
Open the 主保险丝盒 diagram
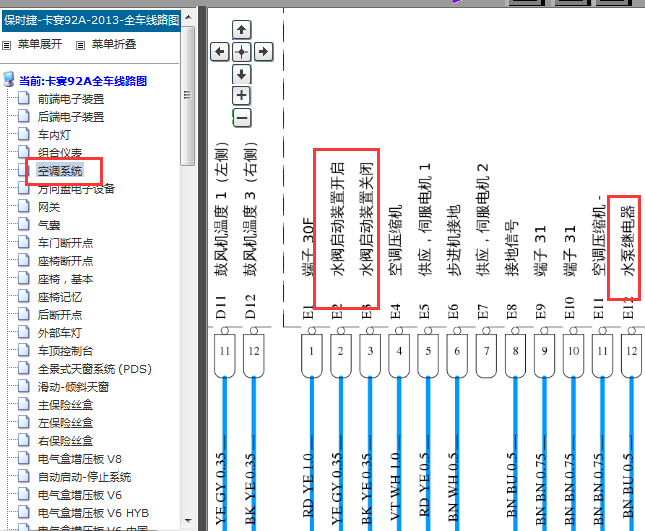click(x=65, y=405)
